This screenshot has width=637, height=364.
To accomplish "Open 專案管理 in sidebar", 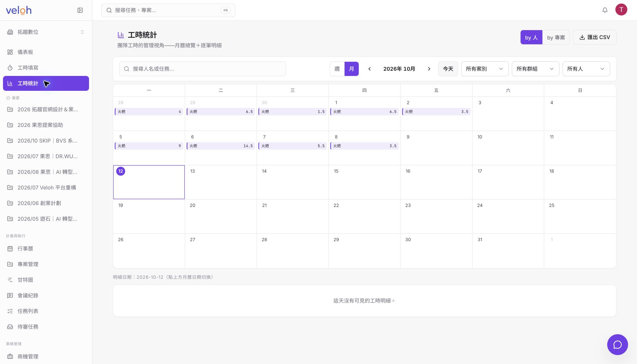I will point(46,264).
